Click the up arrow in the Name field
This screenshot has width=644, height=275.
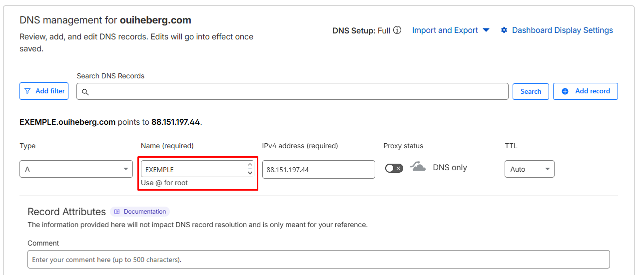[250, 165]
